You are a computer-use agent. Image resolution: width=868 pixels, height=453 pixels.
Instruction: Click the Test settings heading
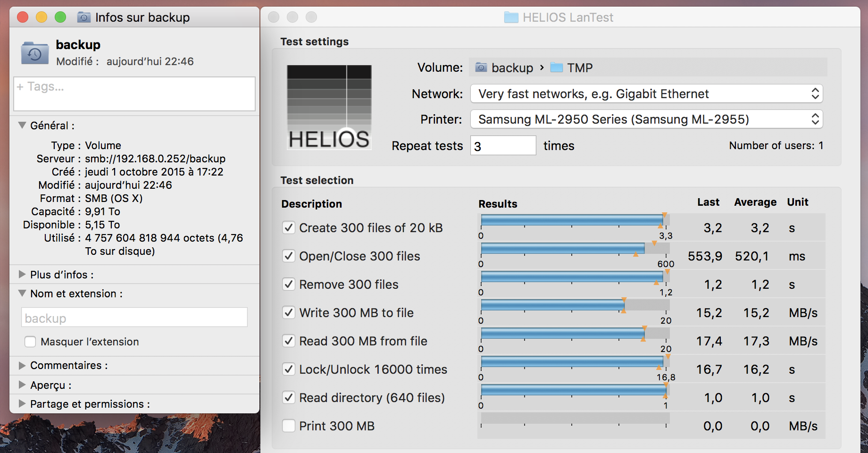coord(314,42)
